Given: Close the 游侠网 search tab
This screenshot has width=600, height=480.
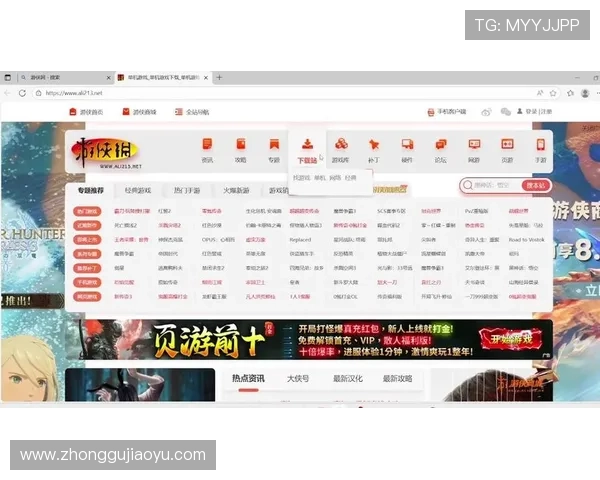Looking at the screenshot, I should (108, 78).
